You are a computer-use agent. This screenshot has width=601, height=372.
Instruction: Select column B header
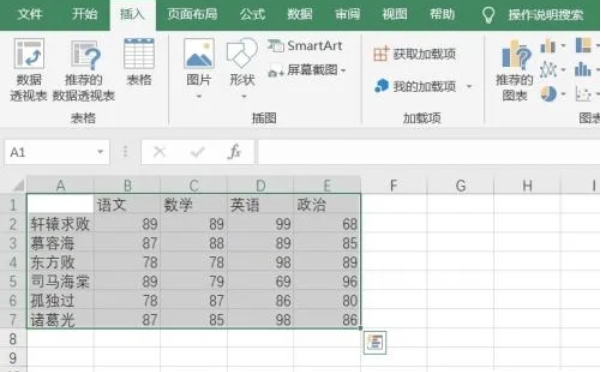click(x=127, y=186)
